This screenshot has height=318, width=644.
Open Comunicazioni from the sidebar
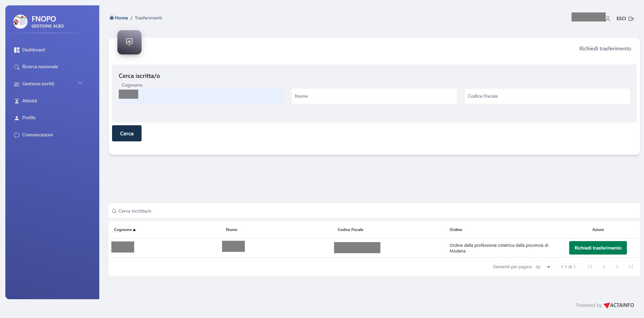37,135
